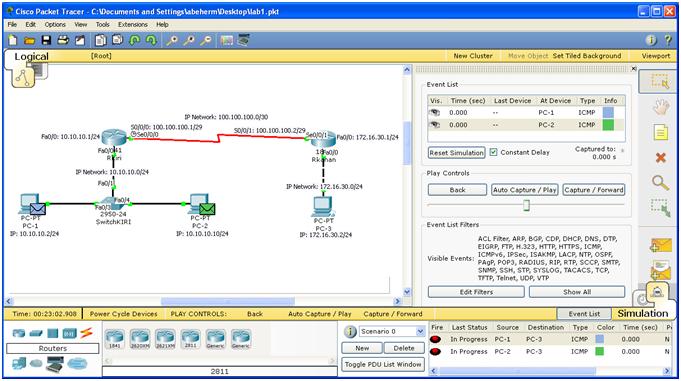The height and width of the screenshot is (381, 681).
Task: Choose the Add Simple PDU envelope
Action: (660, 246)
